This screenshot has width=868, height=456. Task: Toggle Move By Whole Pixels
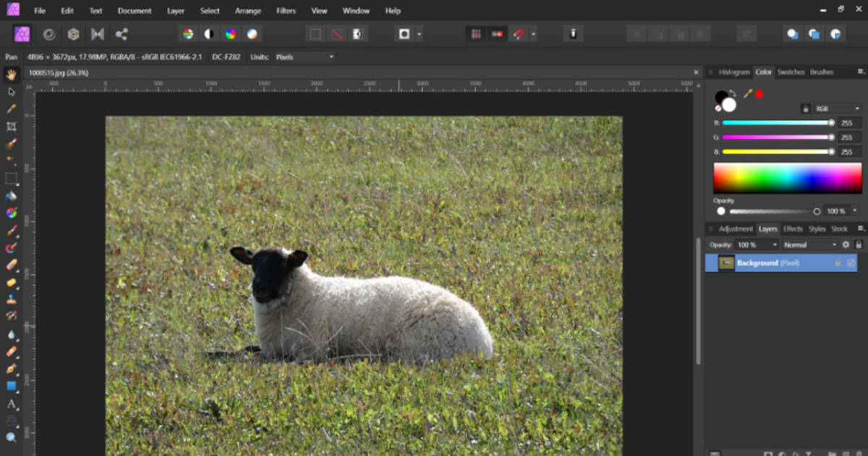point(498,34)
